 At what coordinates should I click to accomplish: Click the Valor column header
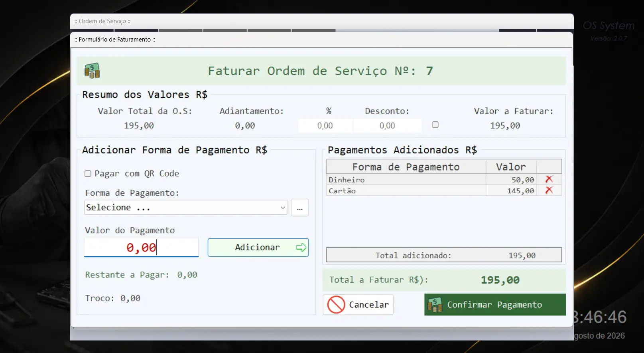(511, 167)
